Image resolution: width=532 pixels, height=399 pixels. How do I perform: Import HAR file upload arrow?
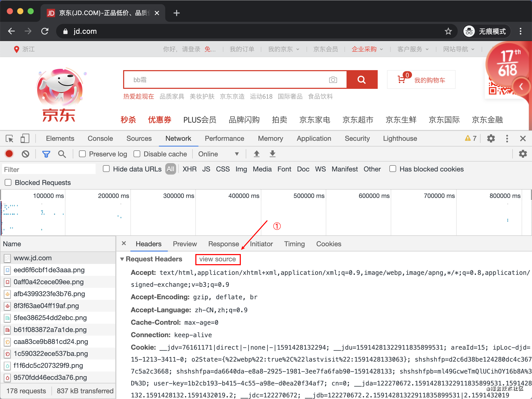click(257, 154)
